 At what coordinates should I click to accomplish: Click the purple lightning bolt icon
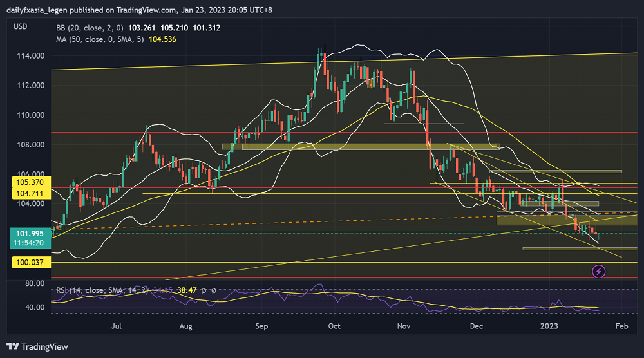pos(600,271)
